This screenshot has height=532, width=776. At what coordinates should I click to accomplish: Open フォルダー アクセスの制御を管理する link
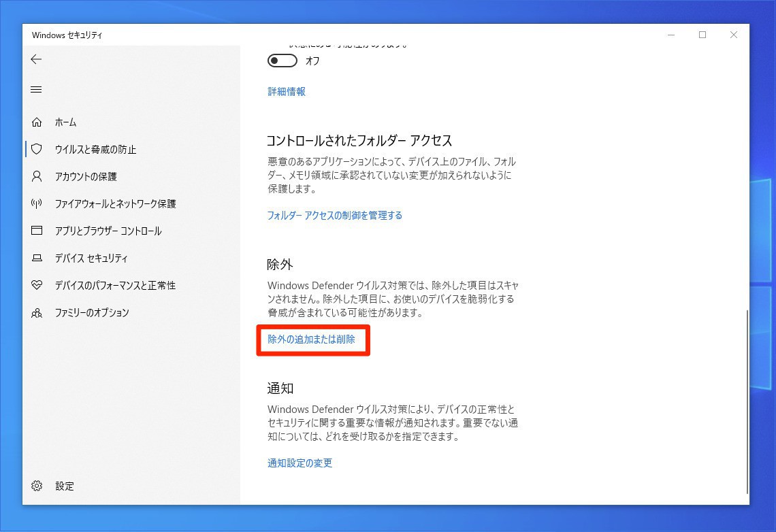click(334, 216)
